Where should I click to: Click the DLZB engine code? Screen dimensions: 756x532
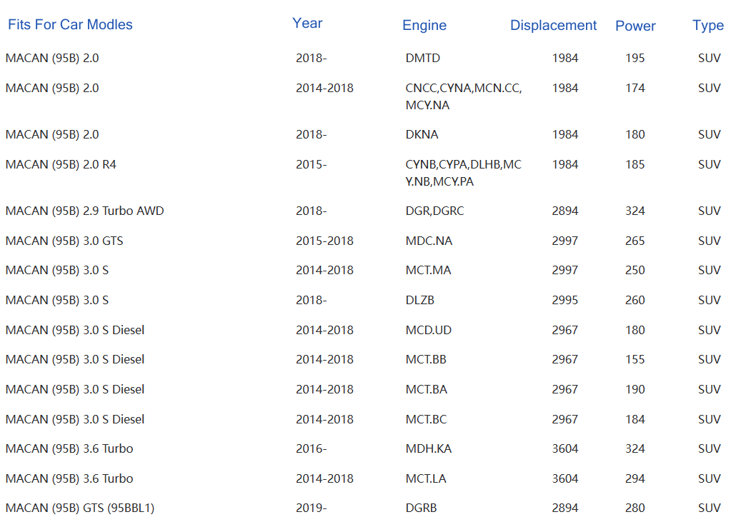[419, 300]
